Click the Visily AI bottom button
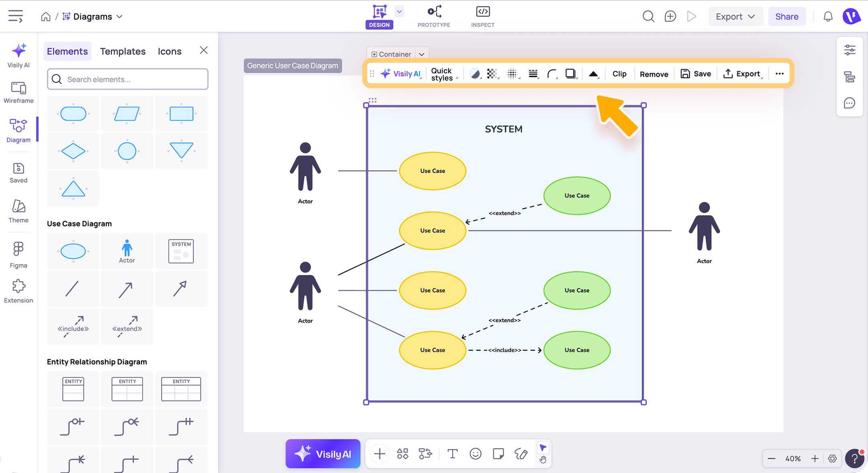Viewport: 868px width, 473px height. pos(323,454)
